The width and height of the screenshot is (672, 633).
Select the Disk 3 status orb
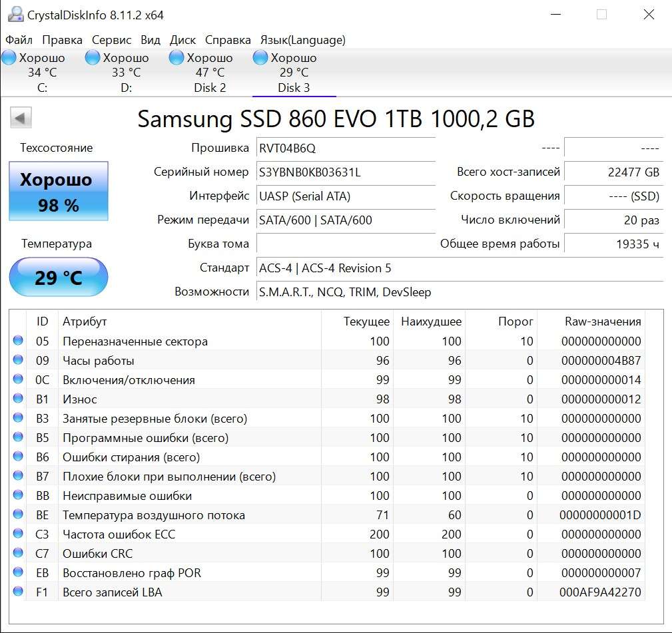pyautogui.click(x=260, y=57)
